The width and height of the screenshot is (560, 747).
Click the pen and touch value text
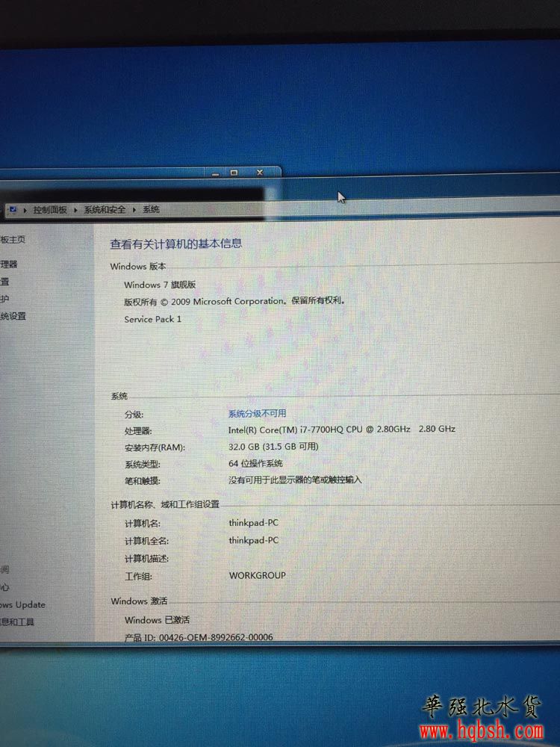[295, 480]
